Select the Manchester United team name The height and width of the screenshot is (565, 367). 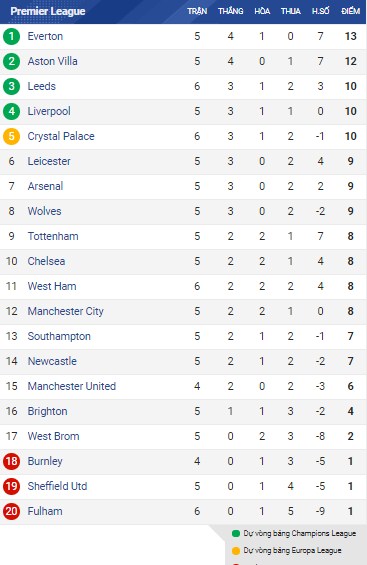tap(72, 386)
